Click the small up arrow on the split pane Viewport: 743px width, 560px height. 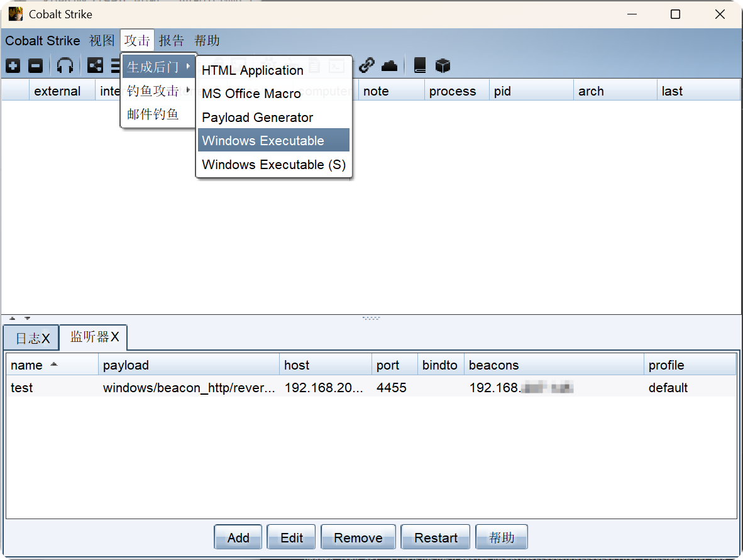pyautogui.click(x=13, y=319)
